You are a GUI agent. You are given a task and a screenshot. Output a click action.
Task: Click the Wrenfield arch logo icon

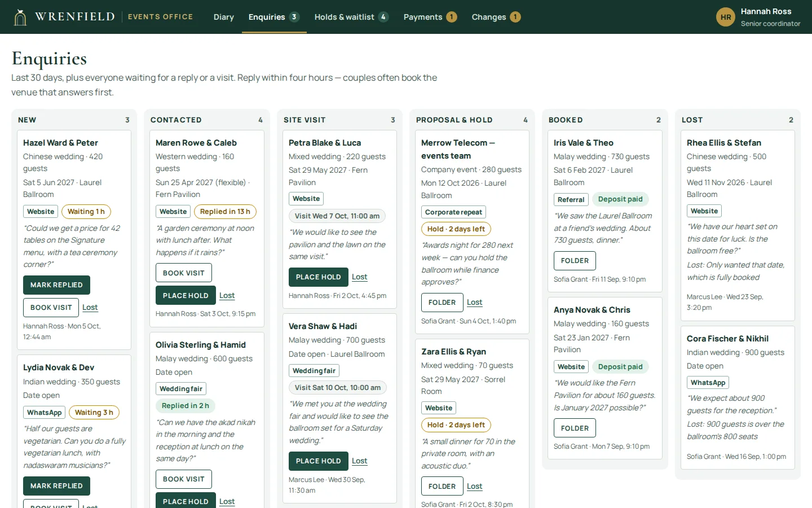[x=20, y=17]
